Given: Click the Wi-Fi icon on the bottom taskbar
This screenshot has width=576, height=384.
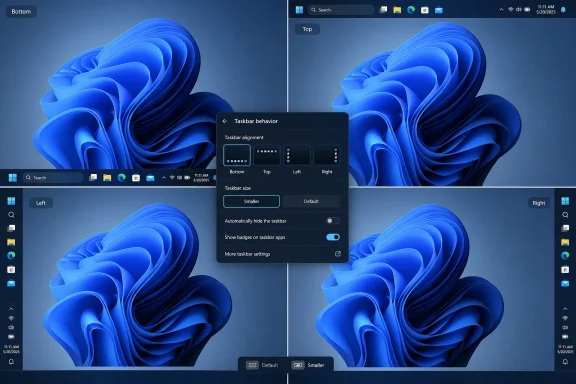Looking at the screenshot, I should pos(172,178).
